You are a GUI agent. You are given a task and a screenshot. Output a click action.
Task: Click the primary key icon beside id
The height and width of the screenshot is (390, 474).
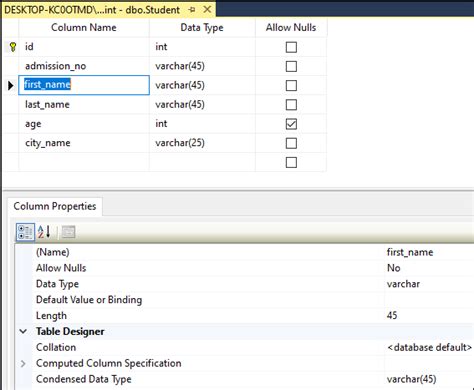coord(13,47)
